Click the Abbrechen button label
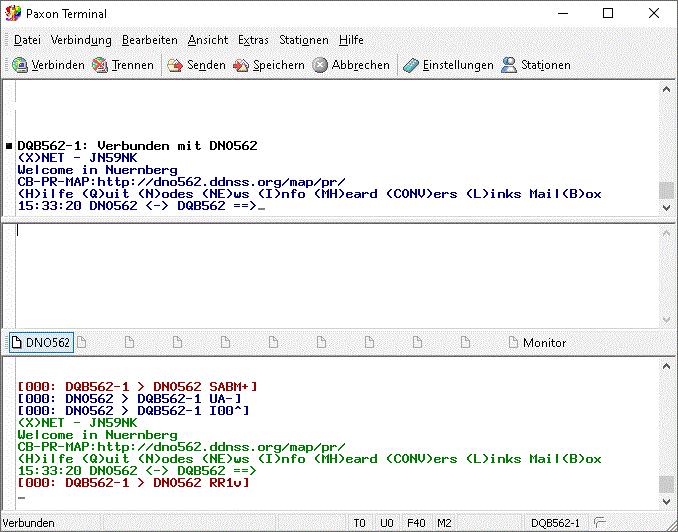This screenshot has width=678, height=532. [361, 65]
